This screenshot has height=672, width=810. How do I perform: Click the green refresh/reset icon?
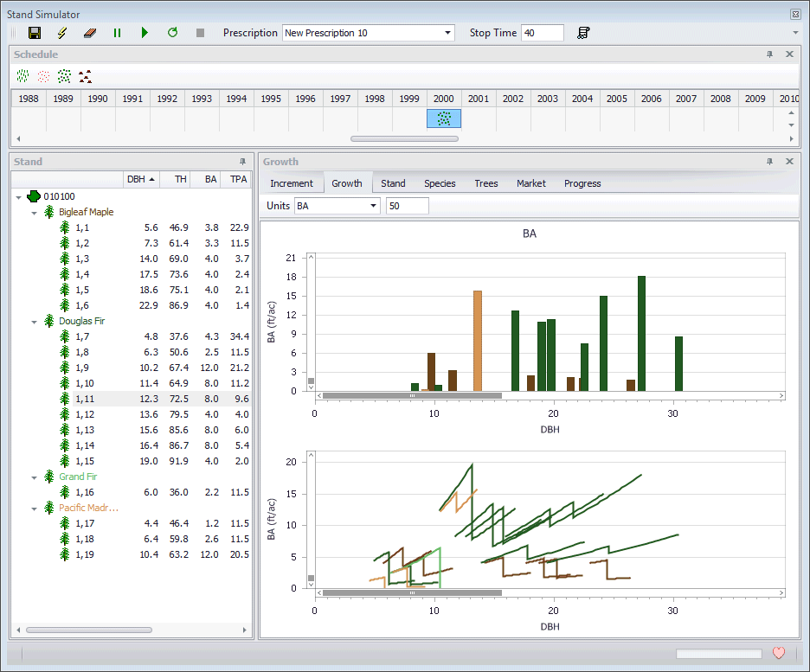(x=172, y=33)
